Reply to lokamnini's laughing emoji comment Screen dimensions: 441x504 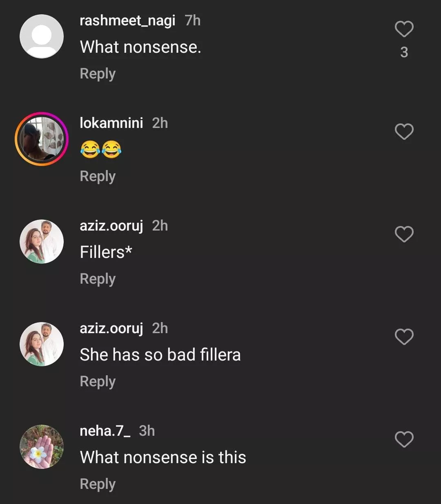(98, 176)
